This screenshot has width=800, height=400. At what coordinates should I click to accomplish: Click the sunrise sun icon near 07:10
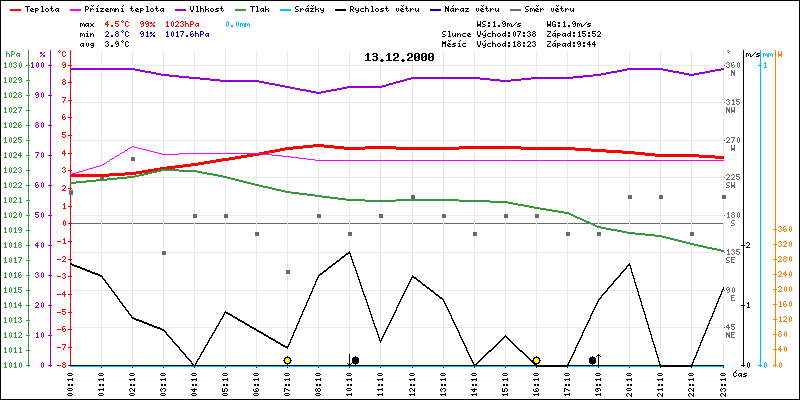point(287,360)
